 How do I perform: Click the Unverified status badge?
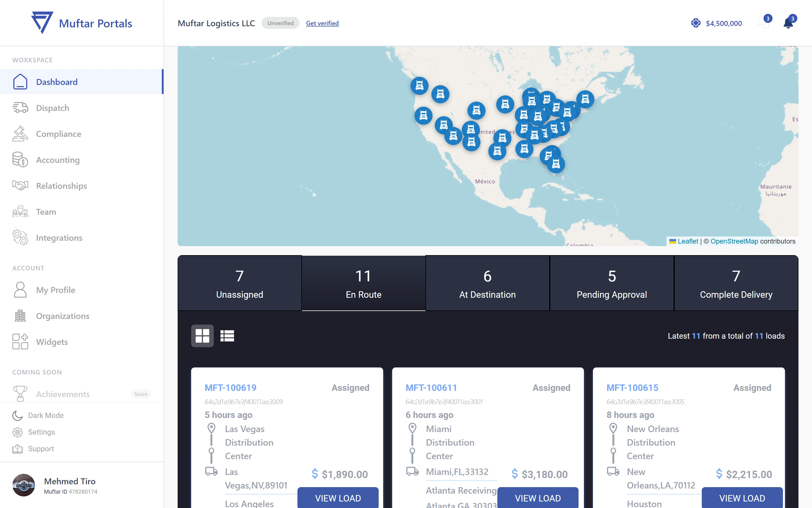pyautogui.click(x=281, y=23)
